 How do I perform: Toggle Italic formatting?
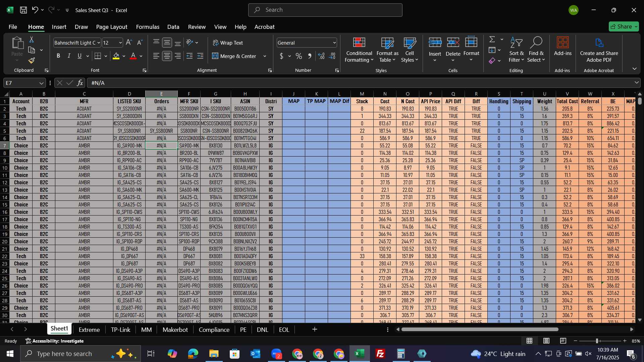(69, 56)
